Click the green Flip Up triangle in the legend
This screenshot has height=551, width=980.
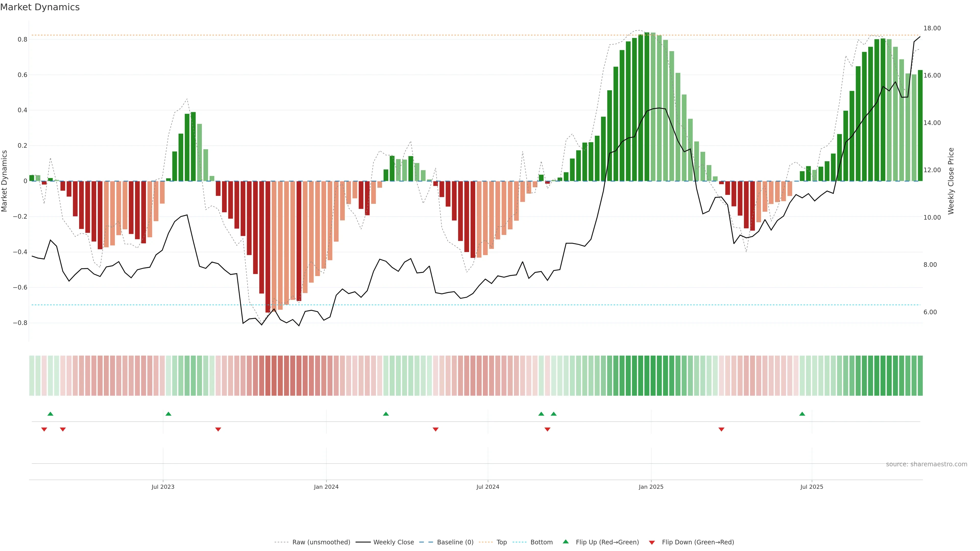(566, 542)
